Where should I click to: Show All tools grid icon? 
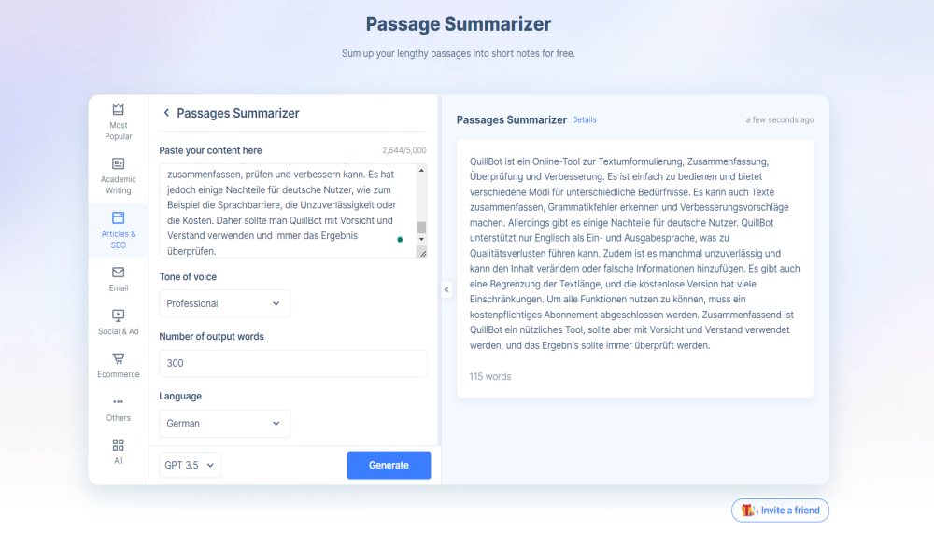[118, 445]
